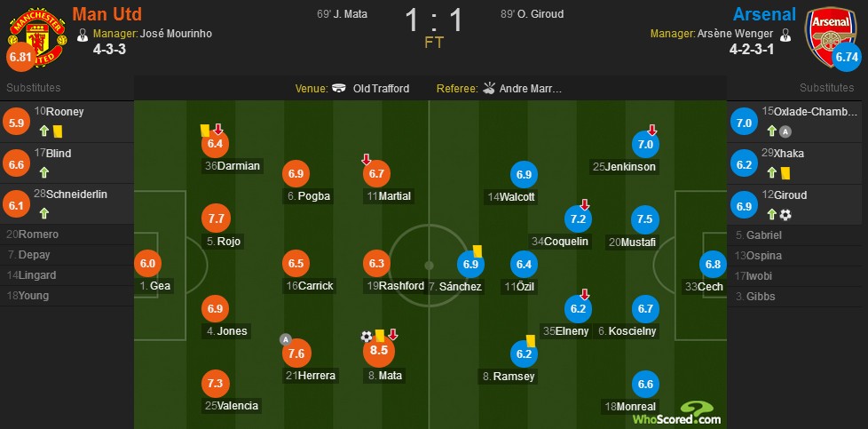This screenshot has height=429, width=868.
Task: Click the Manchester United club crest
Action: [x=37, y=36]
